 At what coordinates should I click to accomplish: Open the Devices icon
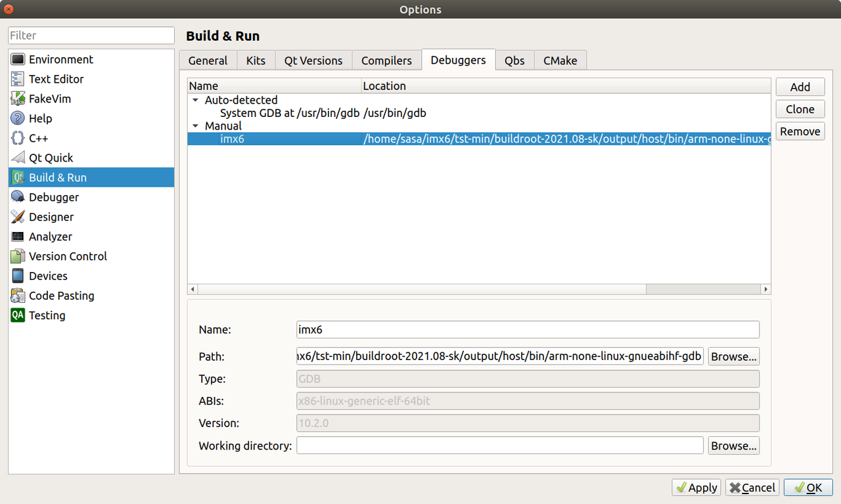pos(18,276)
